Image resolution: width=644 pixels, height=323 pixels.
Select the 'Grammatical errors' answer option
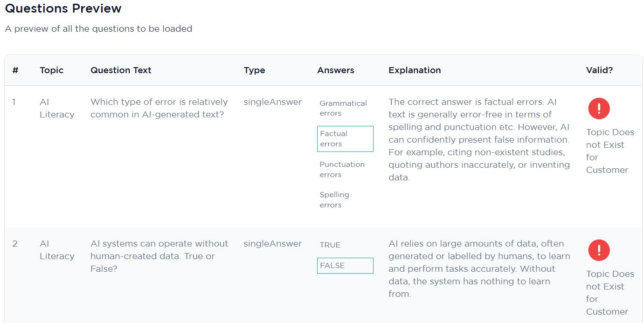coord(345,108)
